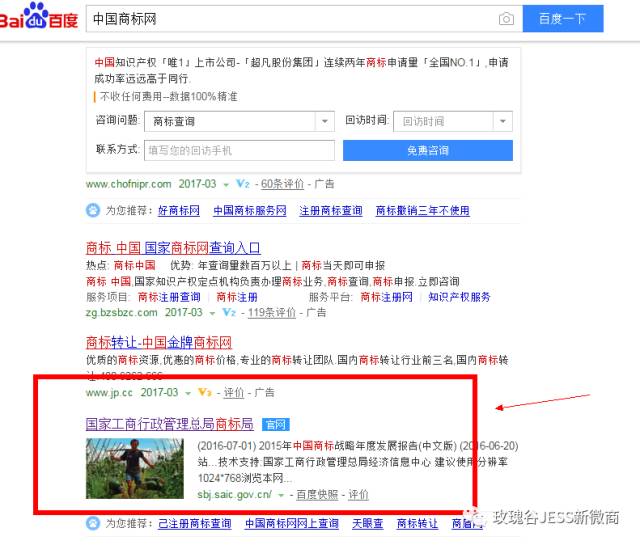Open result 商标 中国 国家商标网查询入口
The image size is (640, 545).
pyautogui.click(x=173, y=248)
